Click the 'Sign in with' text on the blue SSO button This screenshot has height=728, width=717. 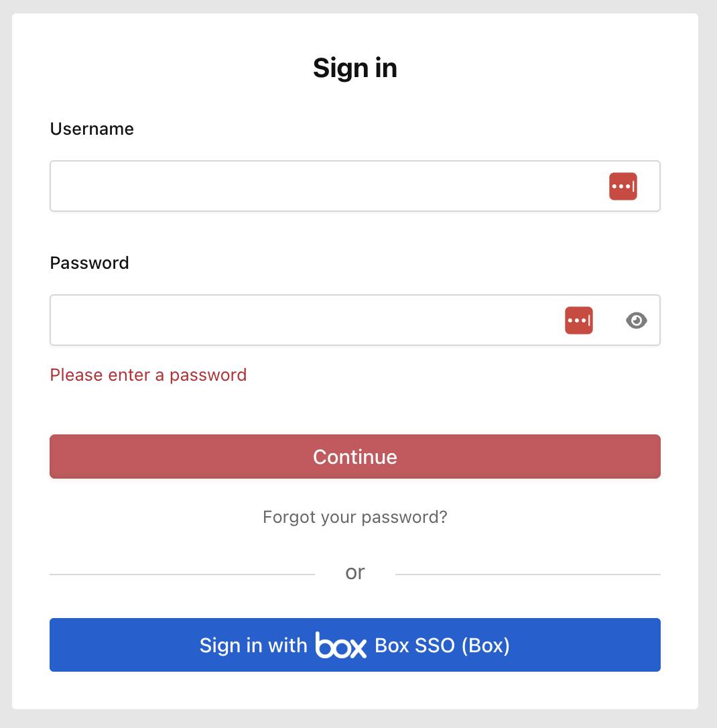tap(253, 645)
